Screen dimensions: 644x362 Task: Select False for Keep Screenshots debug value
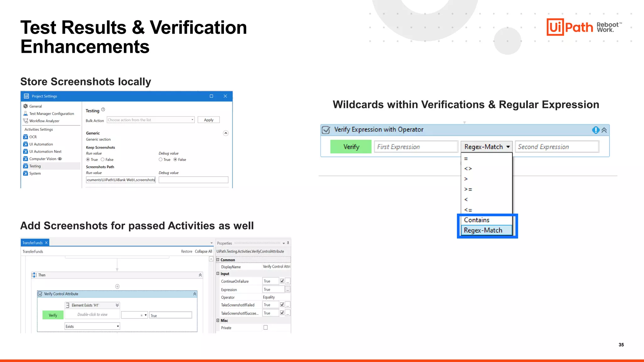click(175, 160)
